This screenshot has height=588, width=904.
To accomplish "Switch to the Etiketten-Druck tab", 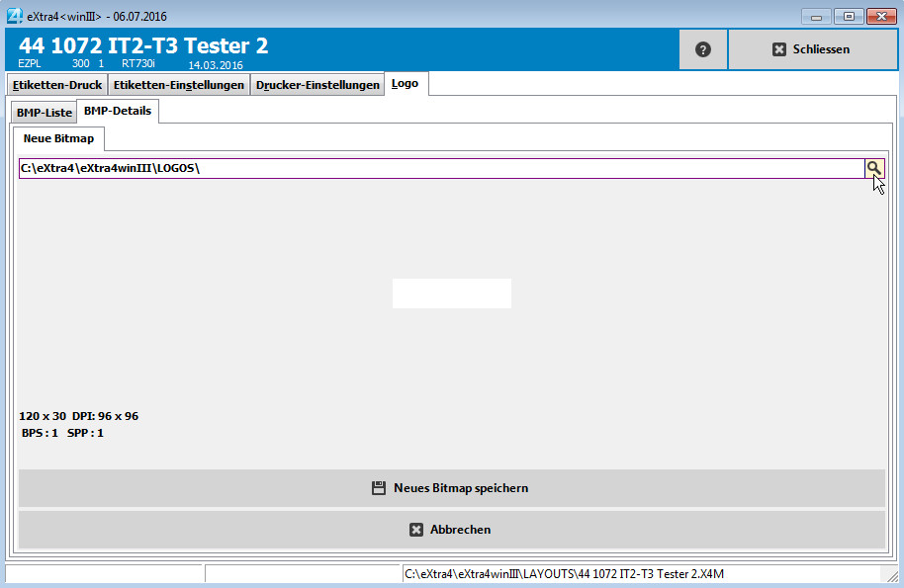I will (57, 85).
